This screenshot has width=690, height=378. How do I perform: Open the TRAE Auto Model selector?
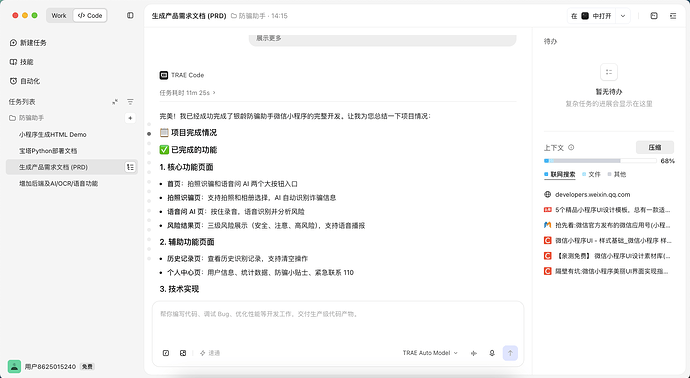pos(430,353)
